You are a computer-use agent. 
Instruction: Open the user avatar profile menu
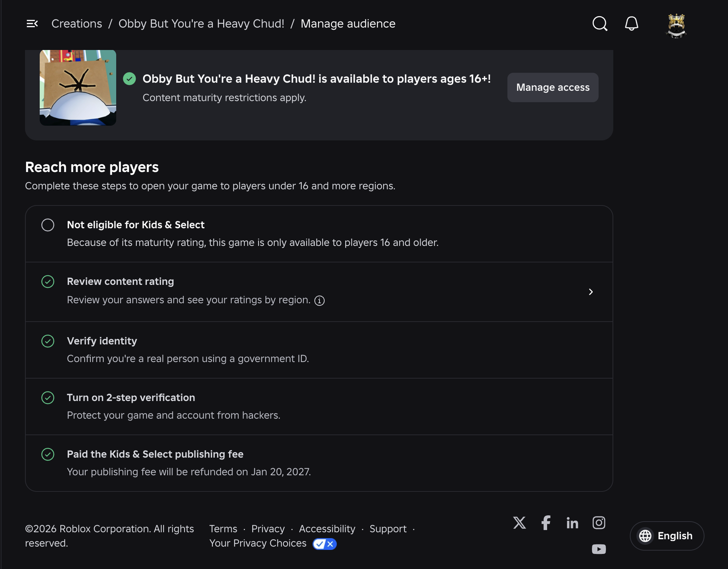[676, 25]
